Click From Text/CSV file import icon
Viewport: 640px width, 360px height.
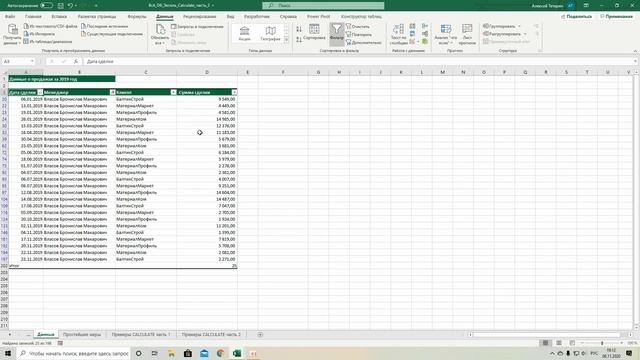26,26
